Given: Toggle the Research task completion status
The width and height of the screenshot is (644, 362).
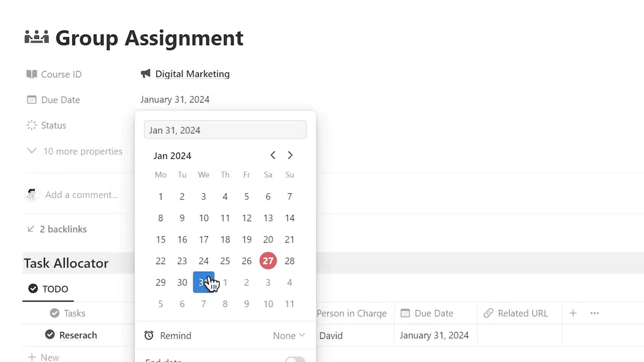Looking at the screenshot, I should pos(50,335).
